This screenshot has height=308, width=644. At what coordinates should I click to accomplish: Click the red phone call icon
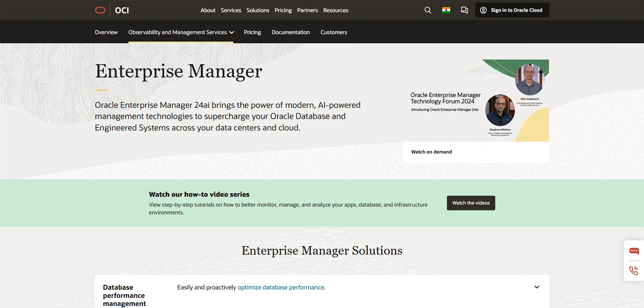pos(634,271)
